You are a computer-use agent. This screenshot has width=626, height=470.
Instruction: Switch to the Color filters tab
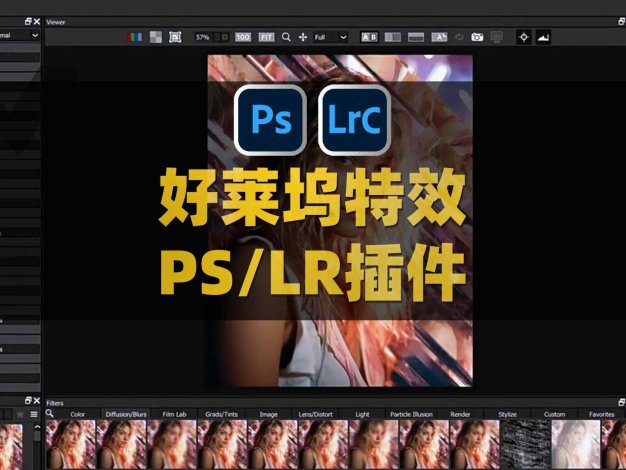[x=77, y=414]
